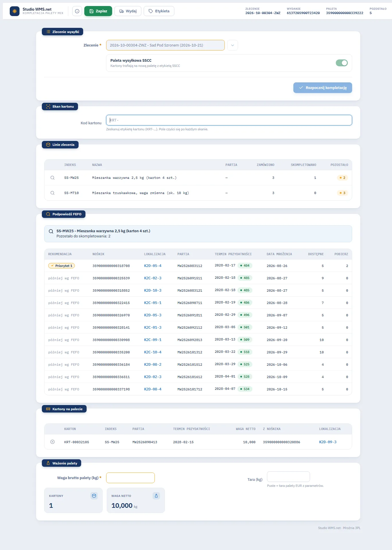This screenshot has width=392, height=550.
Task: Expand the chevron next to Zlecenie field
Action: pyautogui.click(x=233, y=45)
